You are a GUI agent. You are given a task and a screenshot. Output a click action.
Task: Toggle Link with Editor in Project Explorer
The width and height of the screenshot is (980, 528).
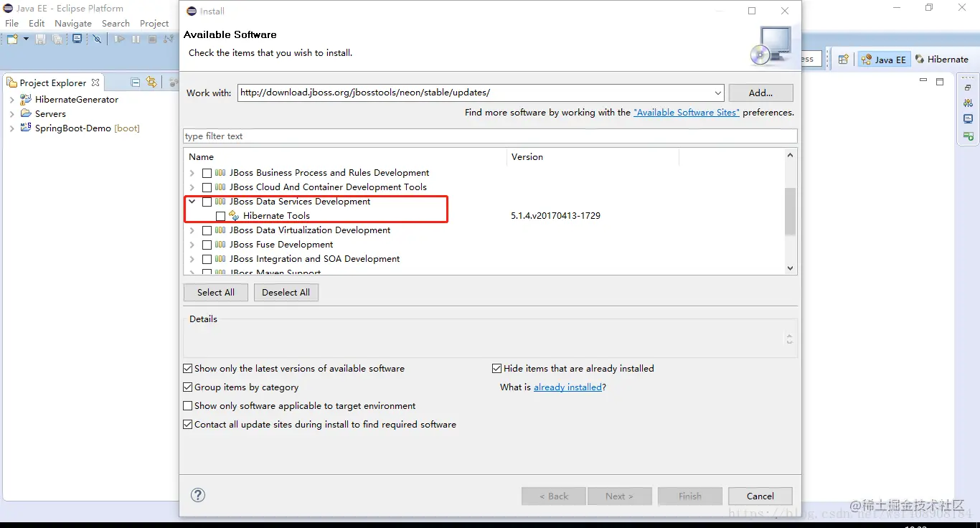(x=151, y=82)
